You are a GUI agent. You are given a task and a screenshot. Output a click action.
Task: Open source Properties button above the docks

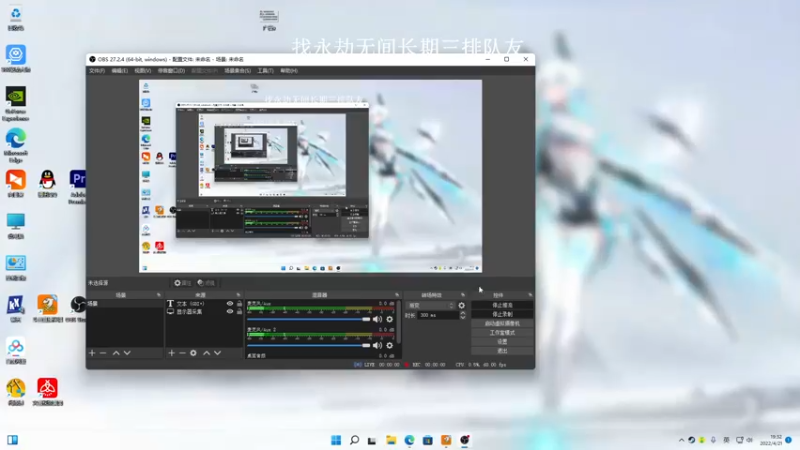click(182, 283)
